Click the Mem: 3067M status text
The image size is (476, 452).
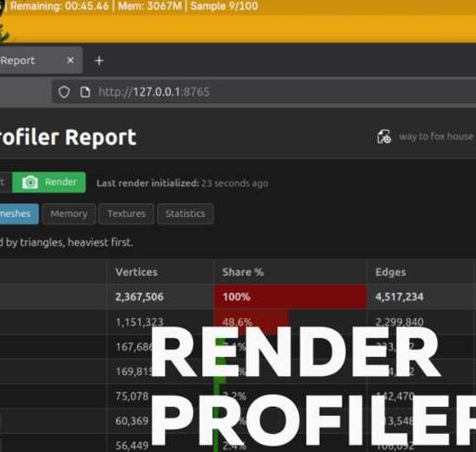(x=150, y=5)
